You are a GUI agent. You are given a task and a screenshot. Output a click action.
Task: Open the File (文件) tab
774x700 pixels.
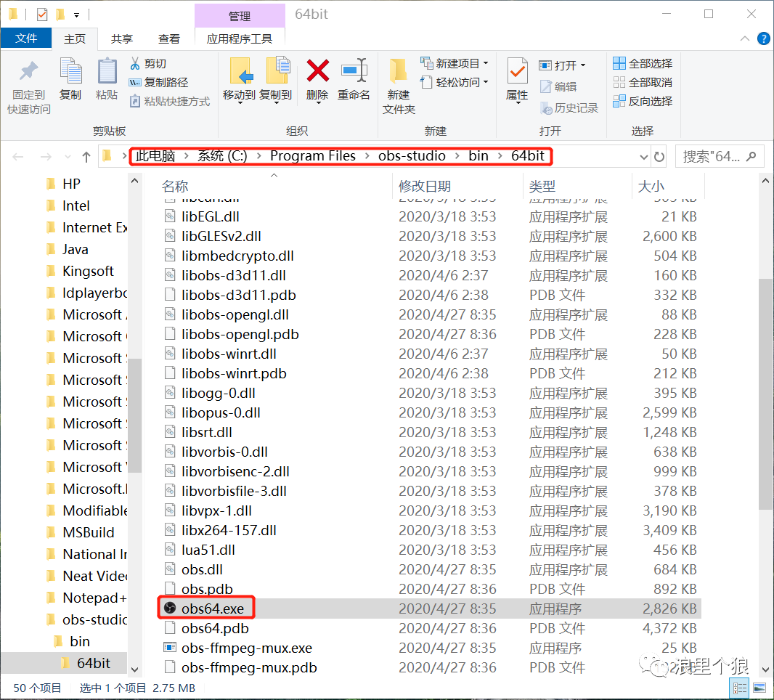[26, 38]
